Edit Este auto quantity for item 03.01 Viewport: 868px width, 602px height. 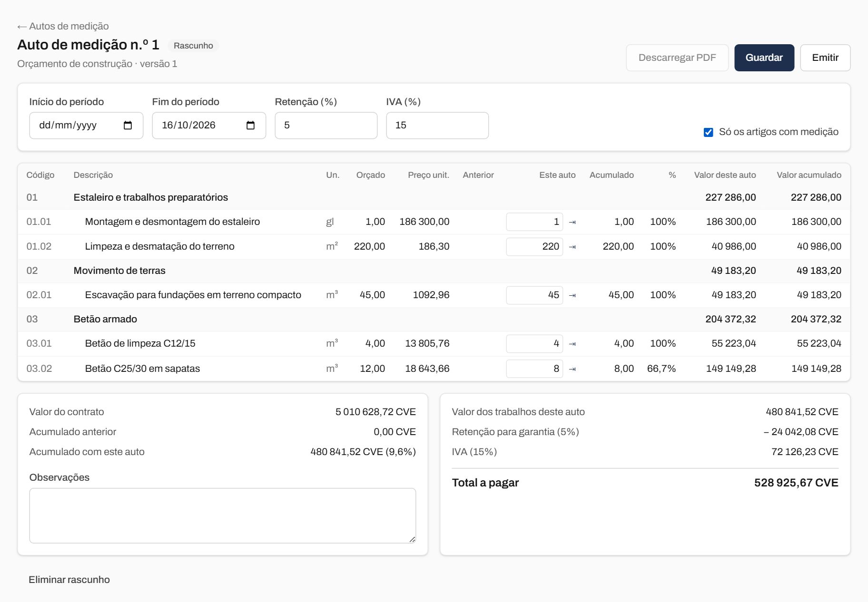point(534,344)
